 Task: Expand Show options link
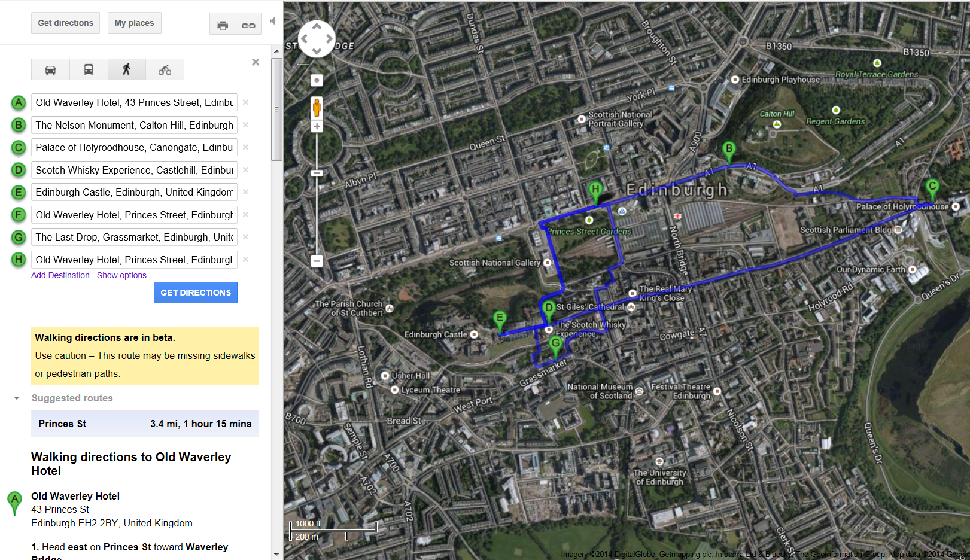pyautogui.click(x=121, y=275)
